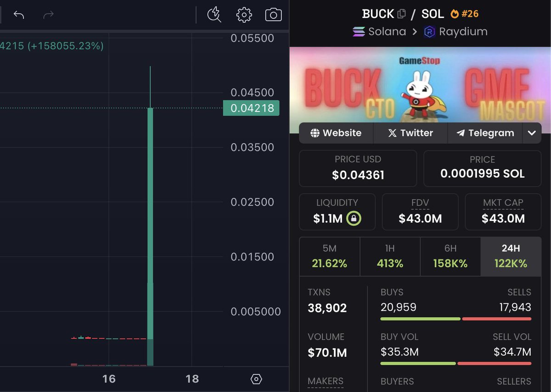Open quick search lightning icon
The width and height of the screenshot is (551, 392).
214,15
